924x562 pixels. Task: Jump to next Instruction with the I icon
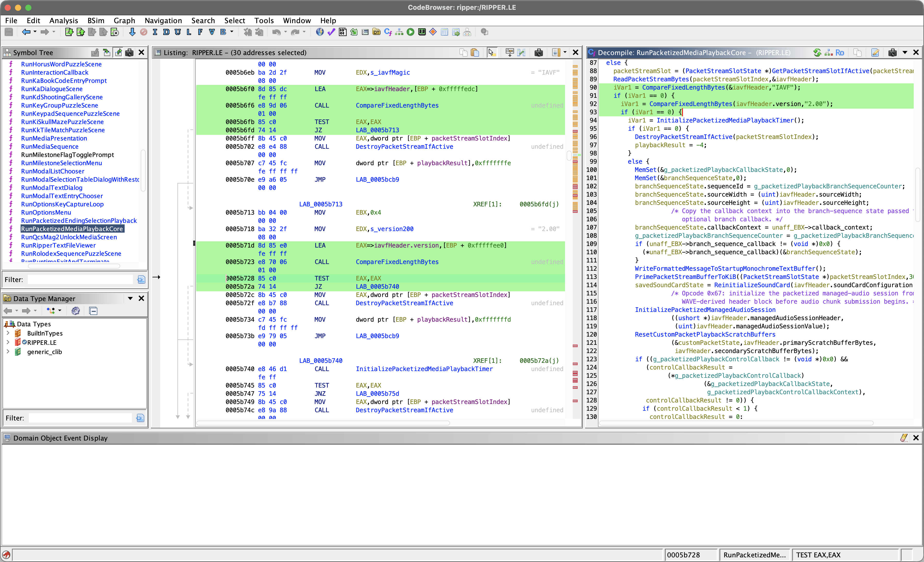click(x=155, y=32)
